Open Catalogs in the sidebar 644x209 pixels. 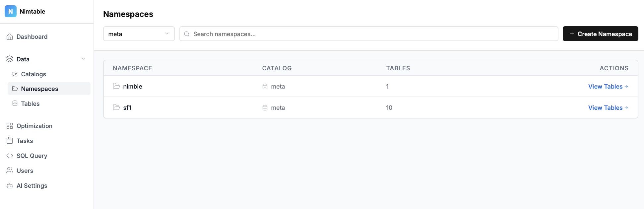click(33, 74)
